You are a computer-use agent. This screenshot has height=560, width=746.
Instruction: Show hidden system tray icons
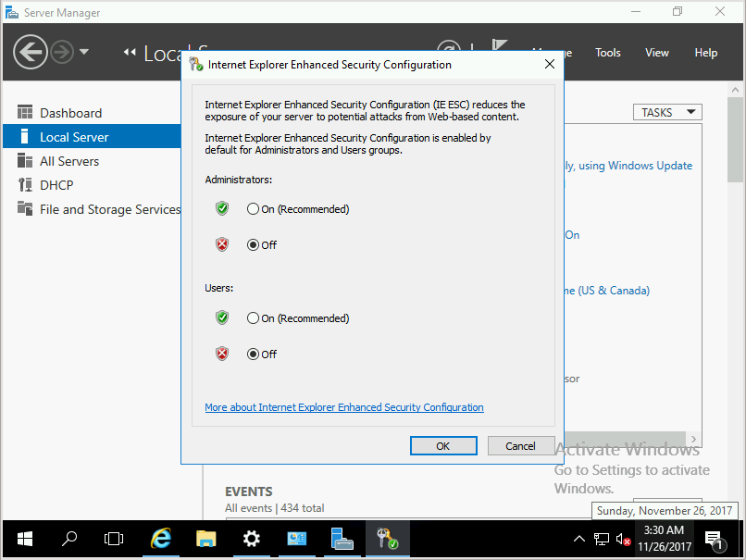[x=579, y=539]
